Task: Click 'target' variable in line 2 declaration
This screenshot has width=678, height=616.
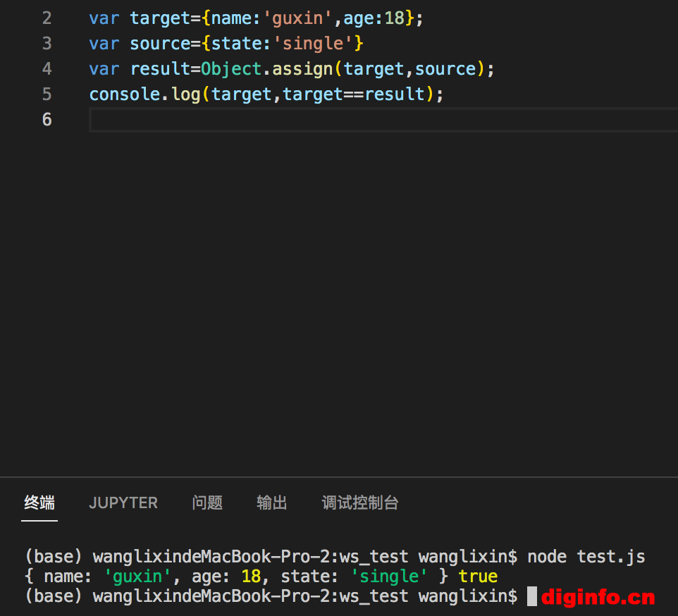Action: point(160,18)
